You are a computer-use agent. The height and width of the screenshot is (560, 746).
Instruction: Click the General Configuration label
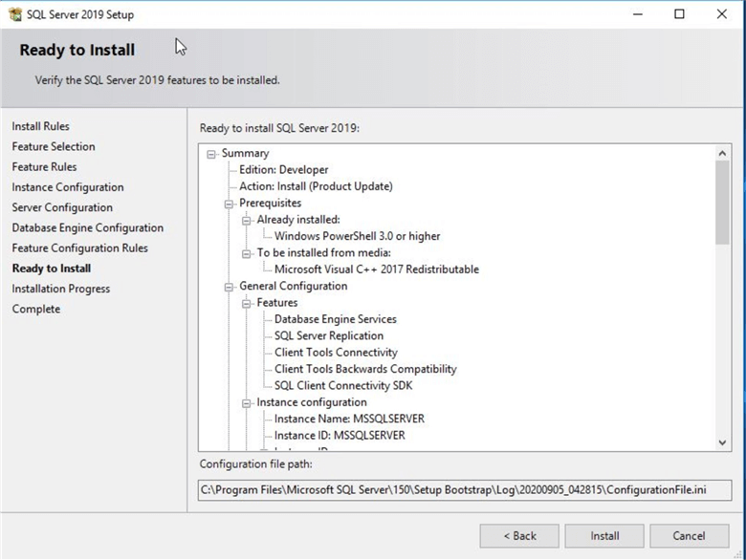point(293,286)
